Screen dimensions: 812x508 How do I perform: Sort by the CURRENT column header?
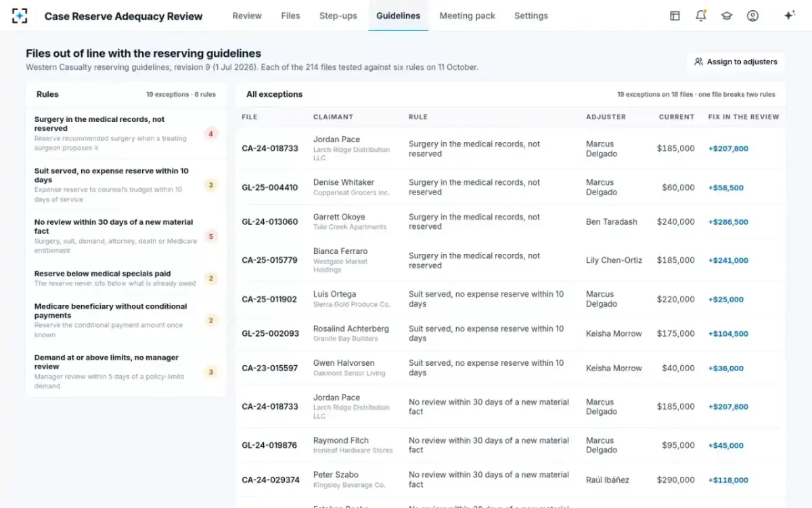click(677, 117)
